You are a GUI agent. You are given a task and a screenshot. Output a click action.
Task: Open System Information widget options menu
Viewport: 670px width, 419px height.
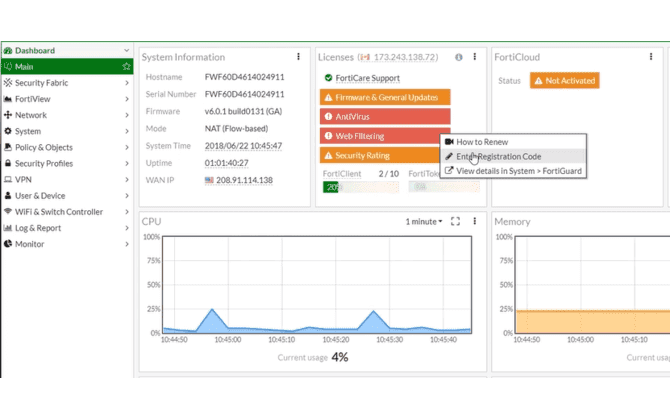(298, 56)
